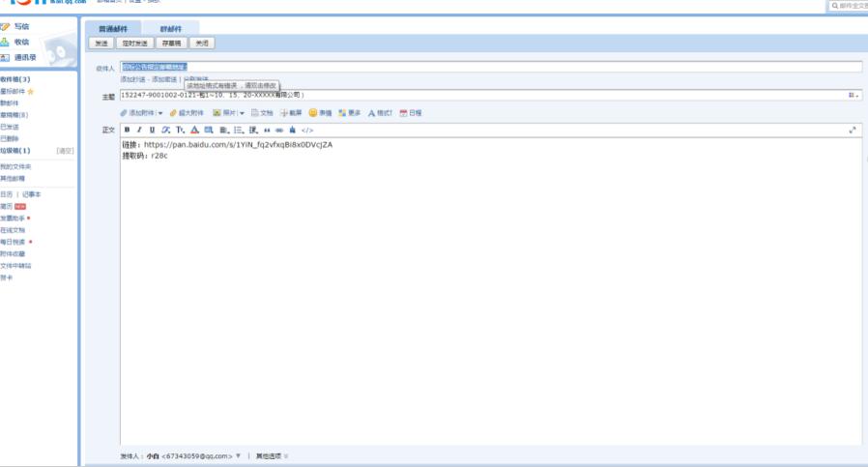Open the Trash (垃圾箱(1)) folder
The width and height of the screenshot is (868, 467).
[15, 151]
